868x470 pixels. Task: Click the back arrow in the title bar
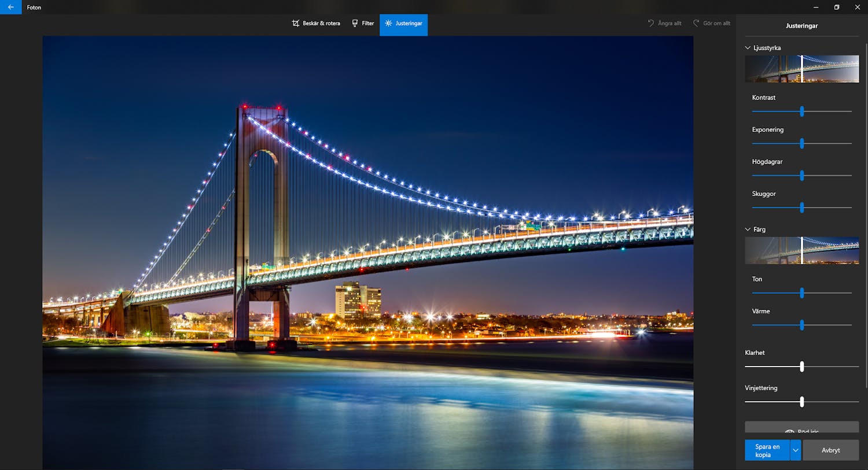10,7
